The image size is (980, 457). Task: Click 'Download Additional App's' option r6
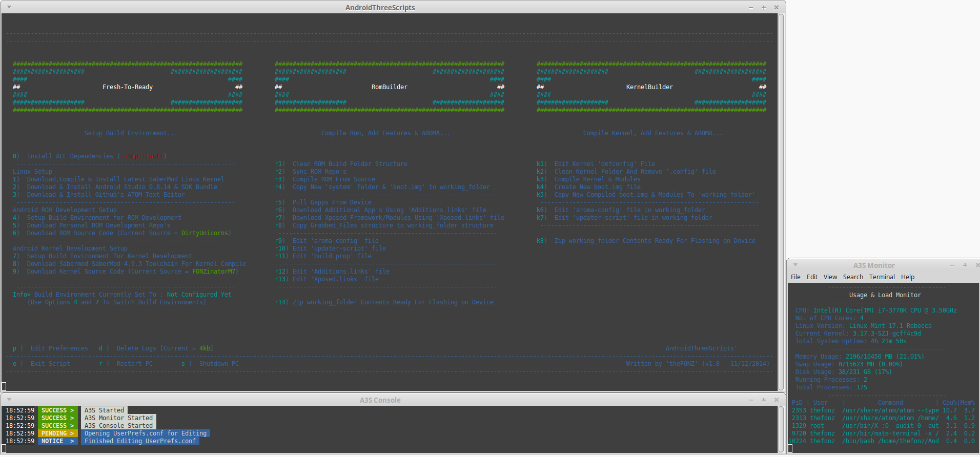coord(381,210)
